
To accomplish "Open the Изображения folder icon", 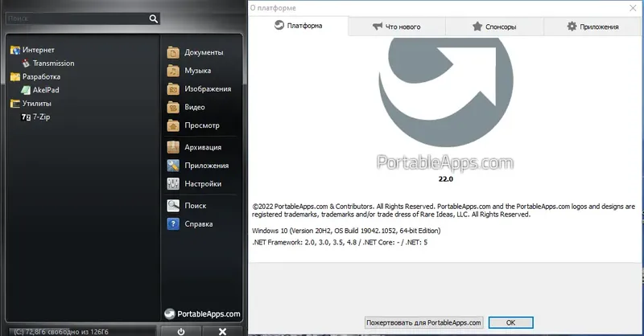I will pyautogui.click(x=173, y=89).
